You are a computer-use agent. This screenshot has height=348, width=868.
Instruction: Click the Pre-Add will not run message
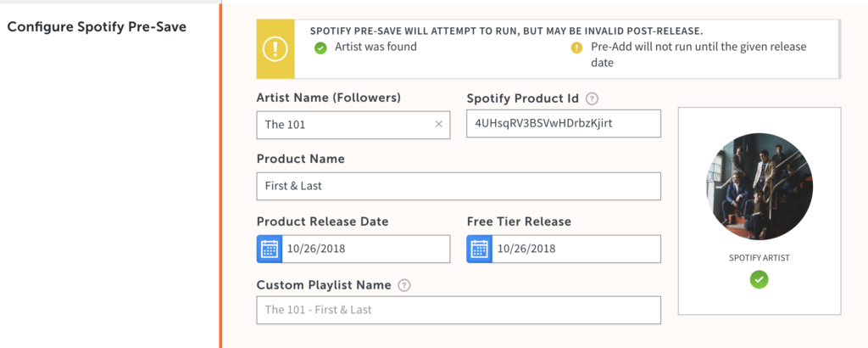coord(698,55)
